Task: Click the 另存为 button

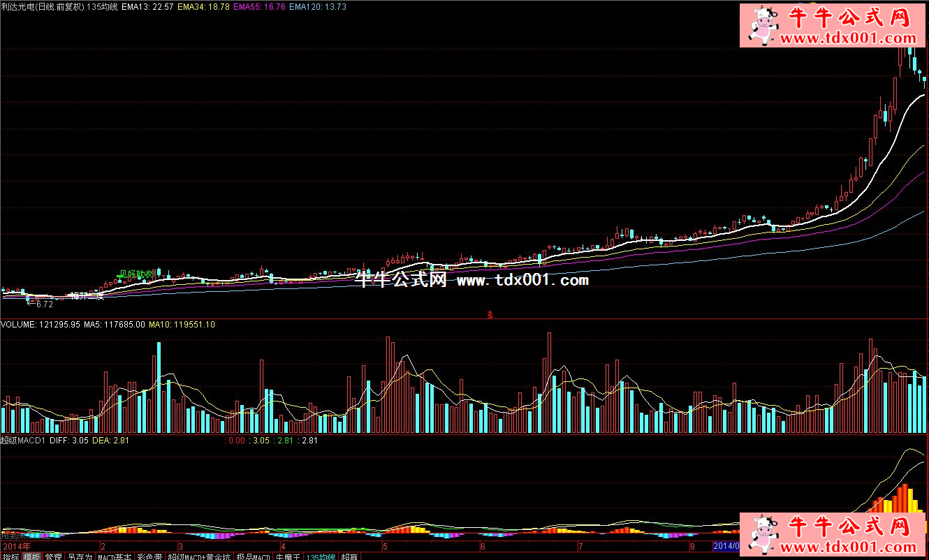Action: [x=80, y=557]
